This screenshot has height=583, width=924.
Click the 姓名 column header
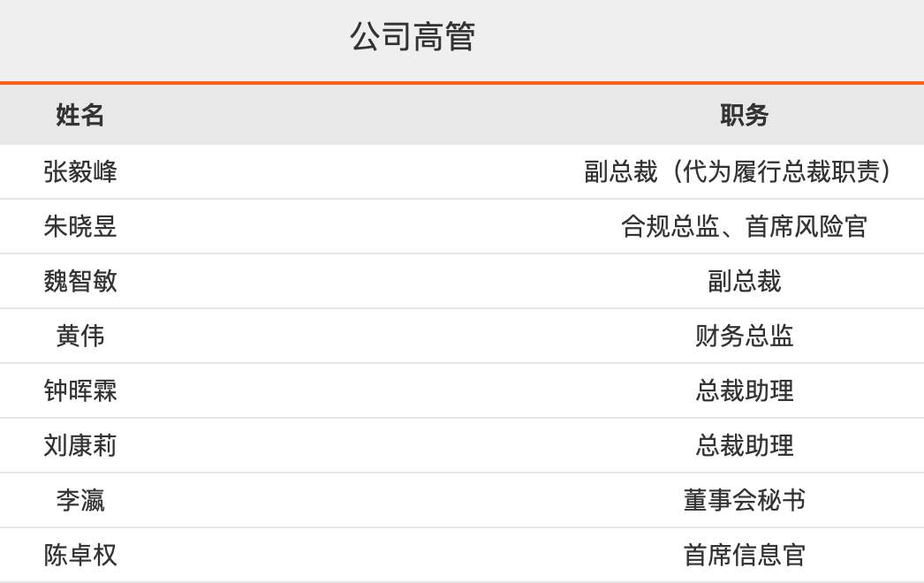tap(80, 115)
